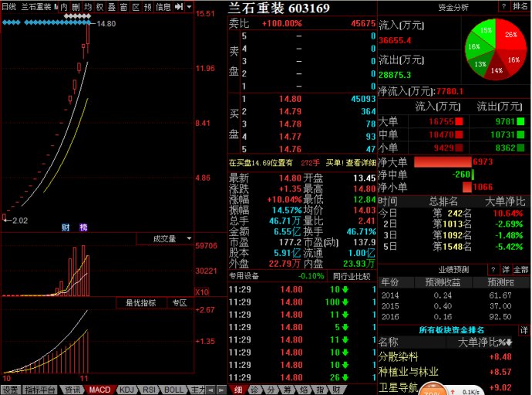Open the 信息 info button
This screenshot has height=395, width=532.
pyautogui.click(x=163, y=7)
